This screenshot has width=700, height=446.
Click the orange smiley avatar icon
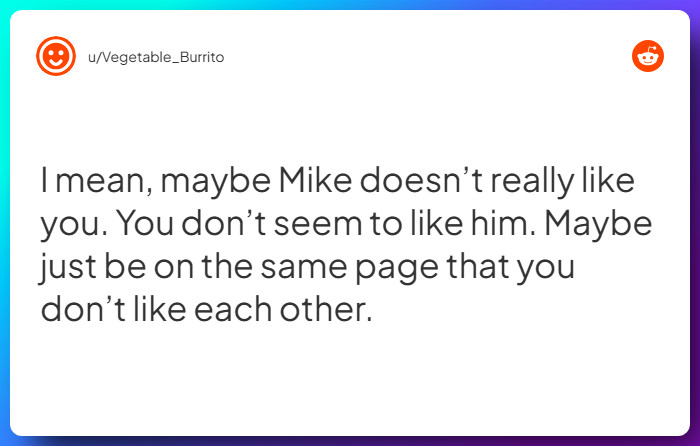click(56, 56)
